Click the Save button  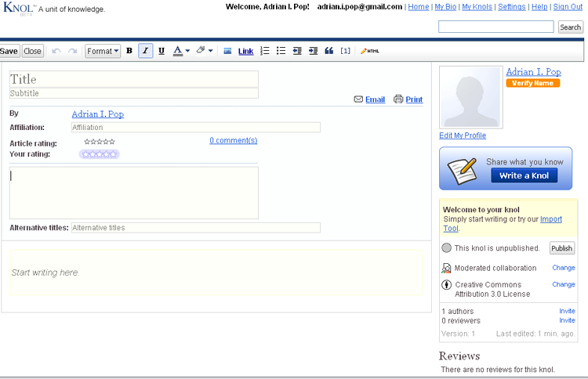[9, 51]
